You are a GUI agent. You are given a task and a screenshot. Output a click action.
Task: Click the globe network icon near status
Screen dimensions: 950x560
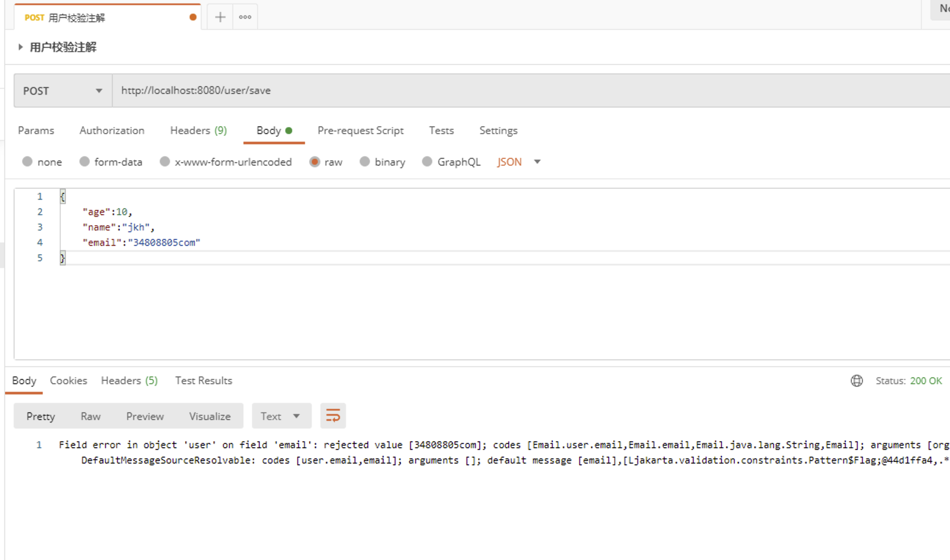click(x=856, y=381)
